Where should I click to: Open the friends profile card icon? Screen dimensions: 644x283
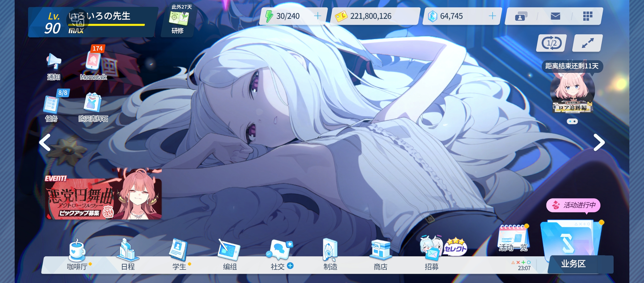click(x=521, y=16)
